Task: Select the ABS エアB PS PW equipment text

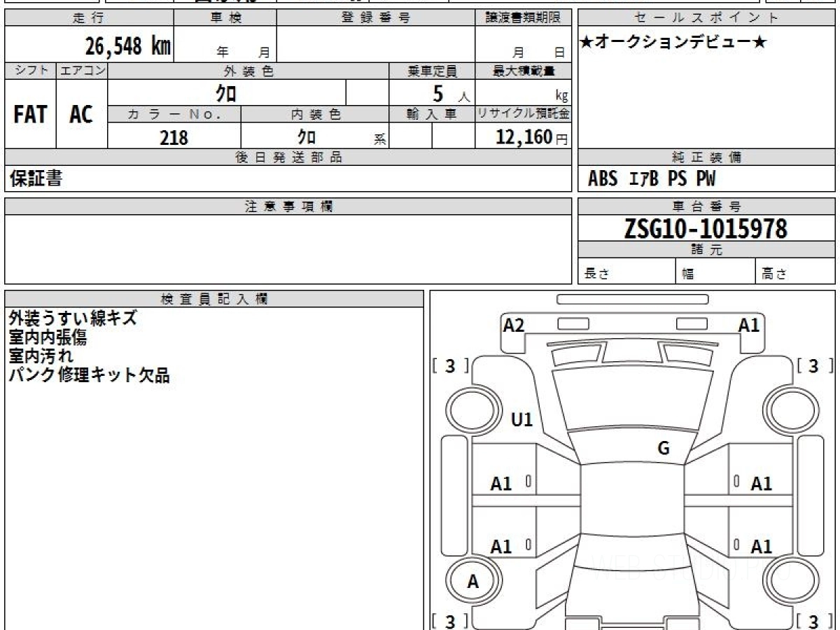Action: click(652, 179)
